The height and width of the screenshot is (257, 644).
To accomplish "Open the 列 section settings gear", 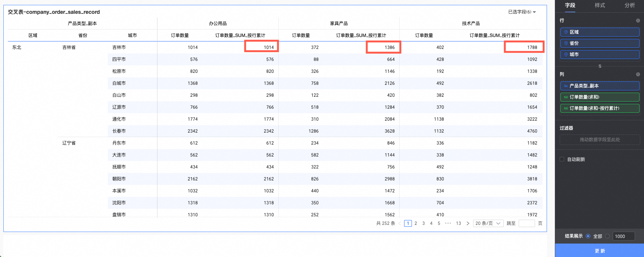I will point(638,74).
